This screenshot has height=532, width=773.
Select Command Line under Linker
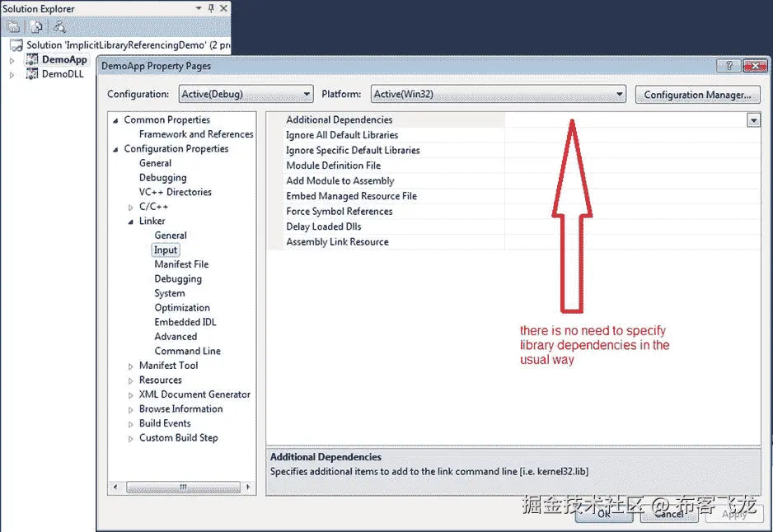pyautogui.click(x=187, y=351)
